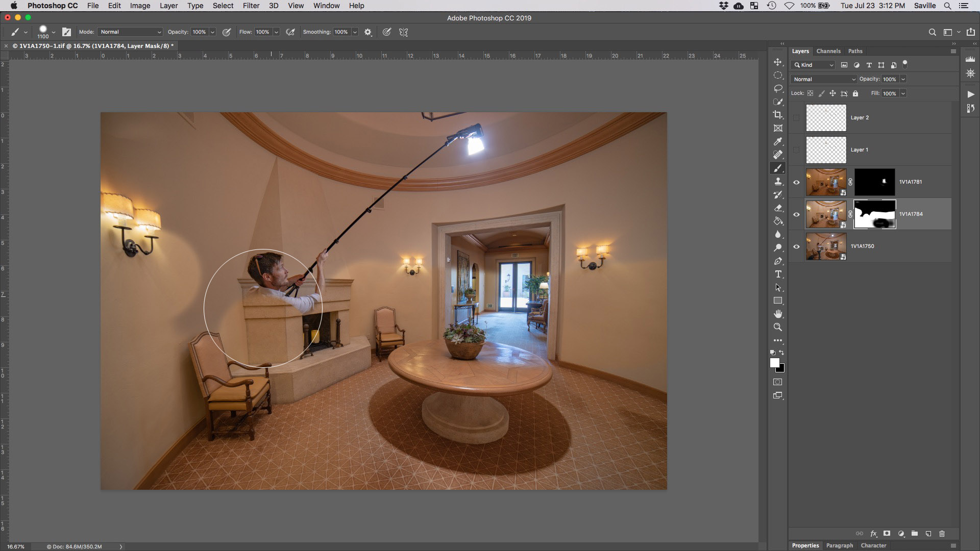This screenshot has height=551, width=980.
Task: Open the layer blending mode dropdown
Action: [823, 79]
